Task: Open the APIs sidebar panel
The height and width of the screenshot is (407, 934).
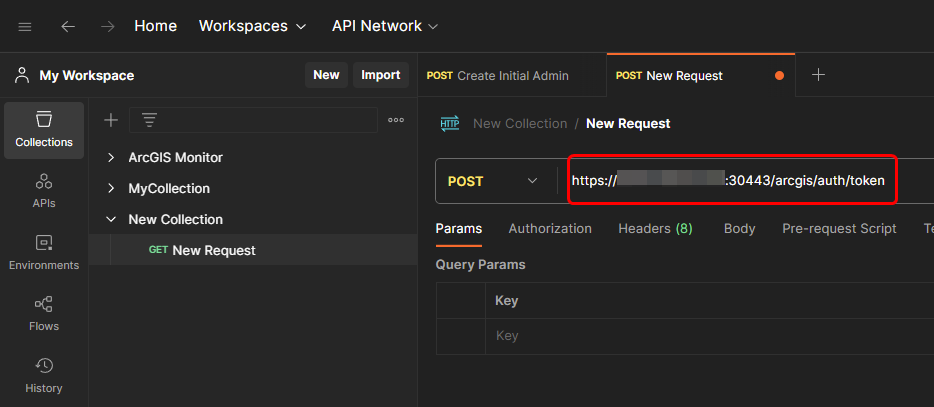Action: (44, 191)
